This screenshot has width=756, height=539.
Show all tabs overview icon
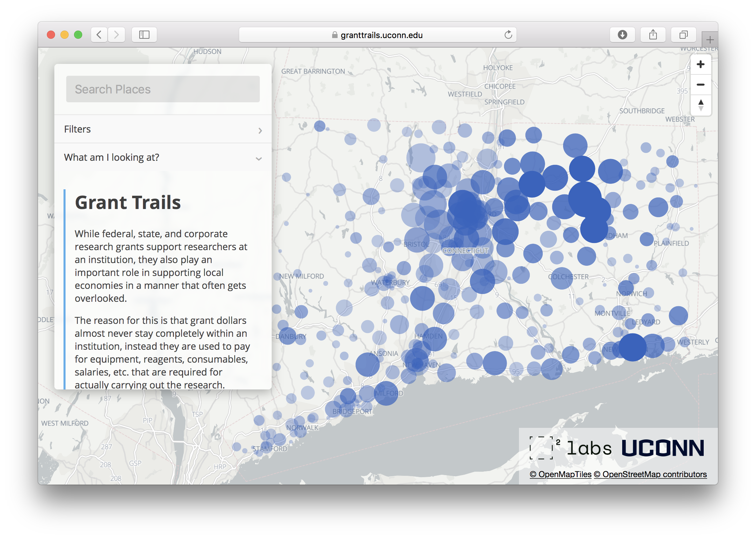(x=683, y=35)
